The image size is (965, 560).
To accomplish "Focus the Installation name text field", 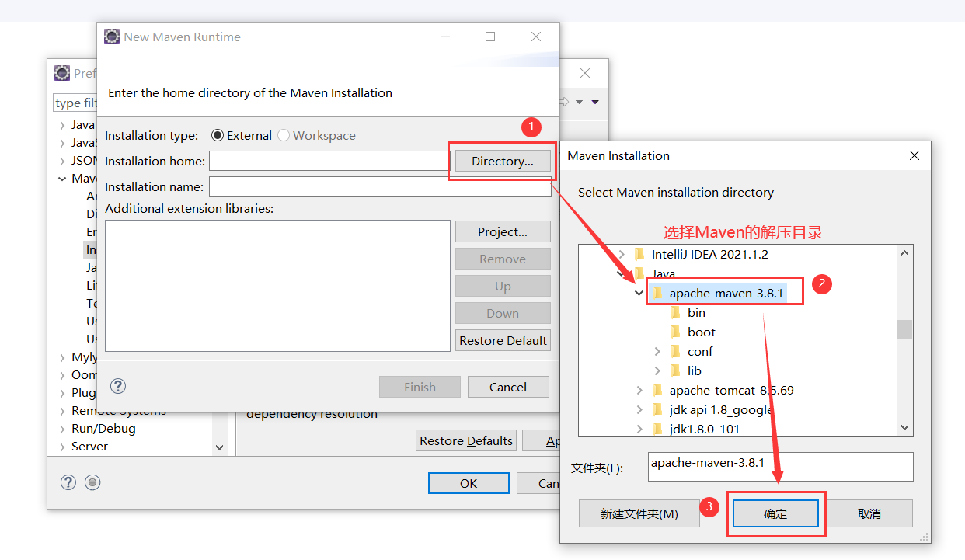I will (380, 186).
